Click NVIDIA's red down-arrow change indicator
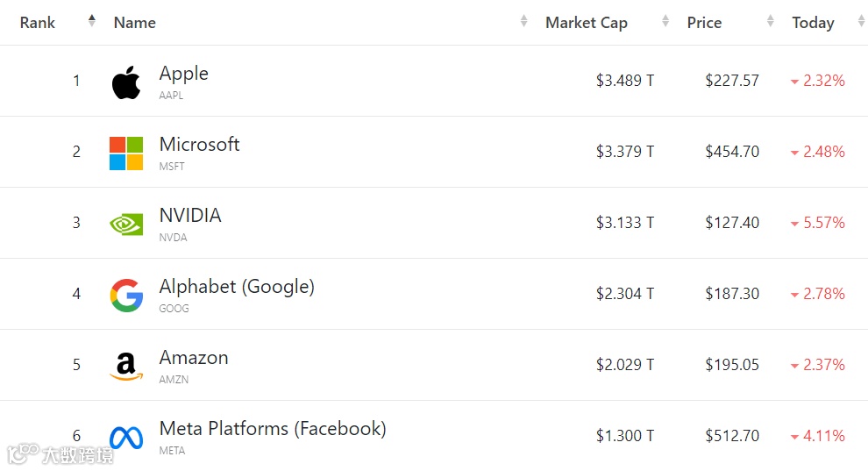Image resolution: width=868 pixels, height=471 pixels. [794, 225]
